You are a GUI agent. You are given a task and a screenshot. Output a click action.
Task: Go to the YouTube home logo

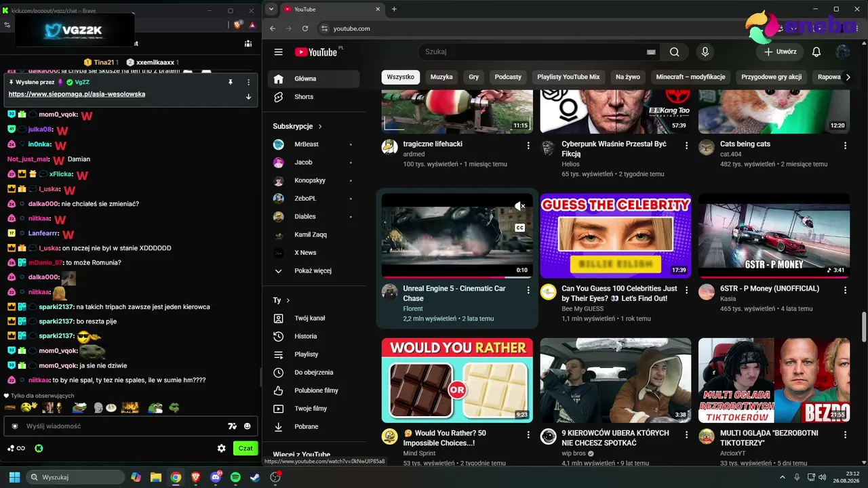point(316,52)
